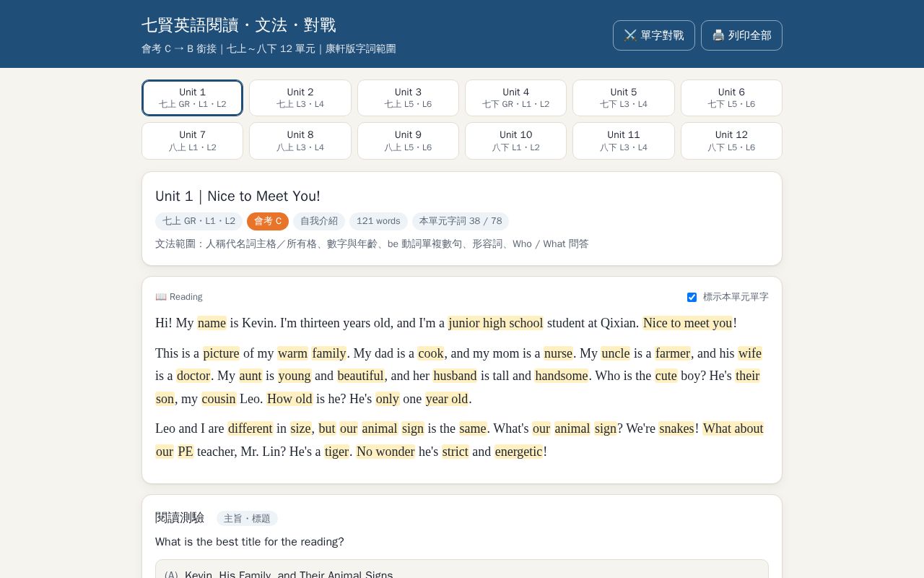The image size is (924, 578).
Task: Click the highlighted word 'different'
Action: (x=250, y=428)
